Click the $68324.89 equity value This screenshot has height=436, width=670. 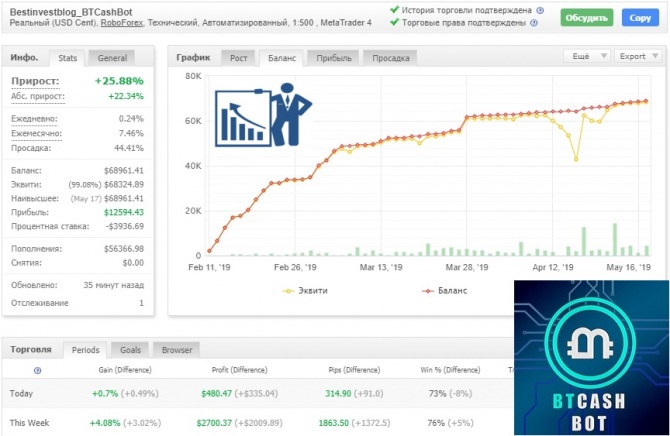tap(124, 185)
